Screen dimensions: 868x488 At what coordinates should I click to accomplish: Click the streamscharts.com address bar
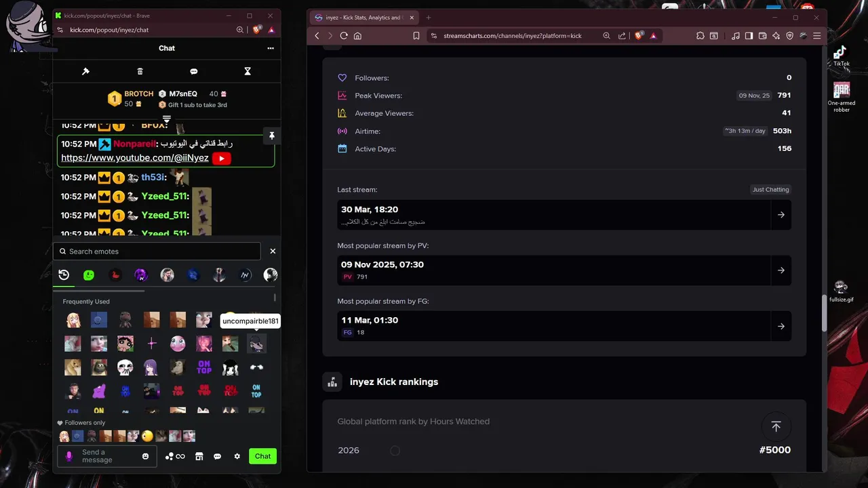pos(513,36)
